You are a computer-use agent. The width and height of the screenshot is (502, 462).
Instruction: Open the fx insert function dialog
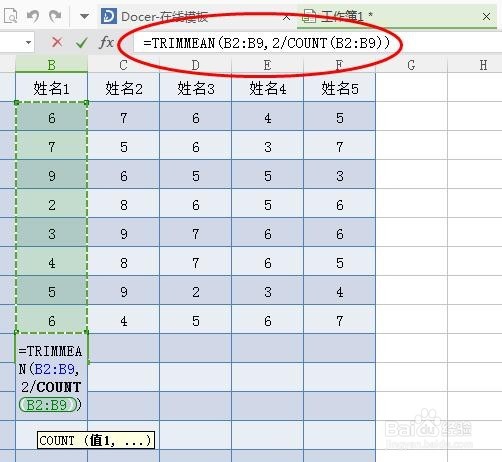pos(106,42)
